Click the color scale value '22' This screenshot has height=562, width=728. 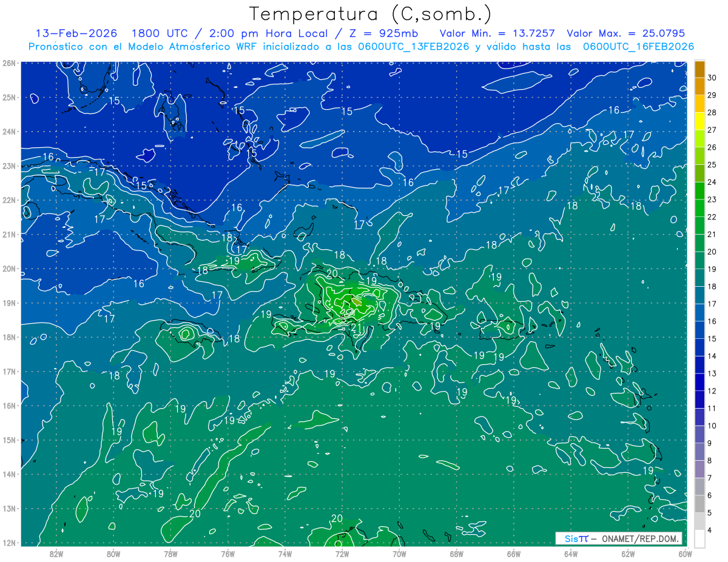712,216
